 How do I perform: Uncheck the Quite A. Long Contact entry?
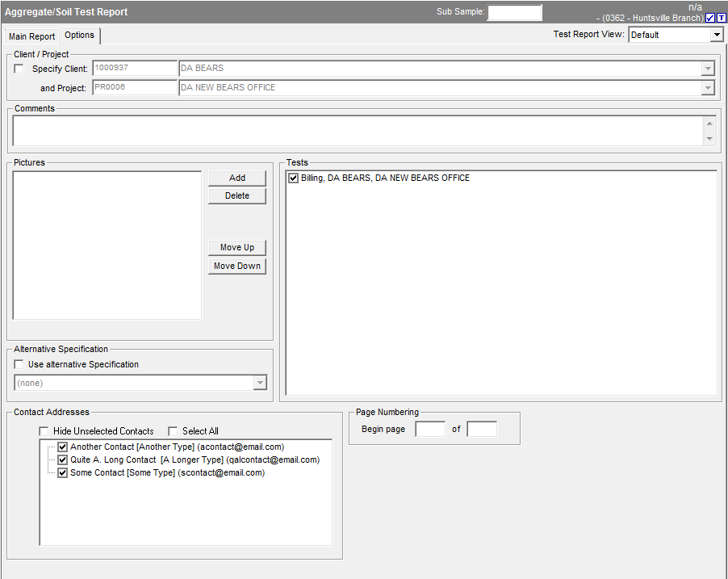point(63,459)
